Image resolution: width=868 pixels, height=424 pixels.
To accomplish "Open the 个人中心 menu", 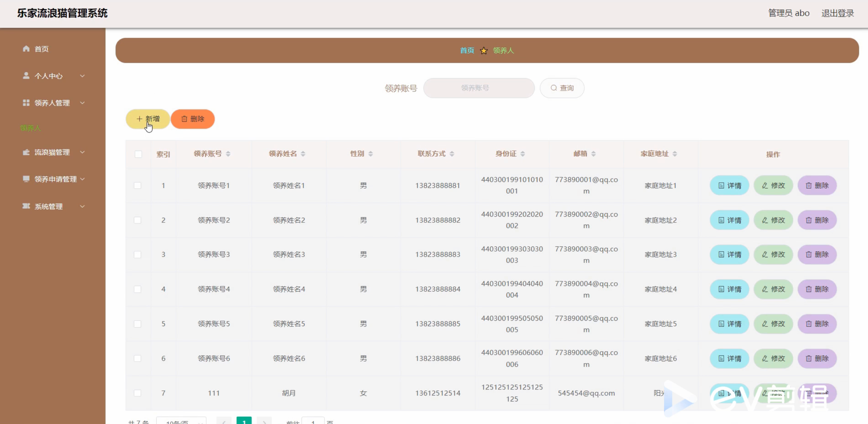I will 53,76.
